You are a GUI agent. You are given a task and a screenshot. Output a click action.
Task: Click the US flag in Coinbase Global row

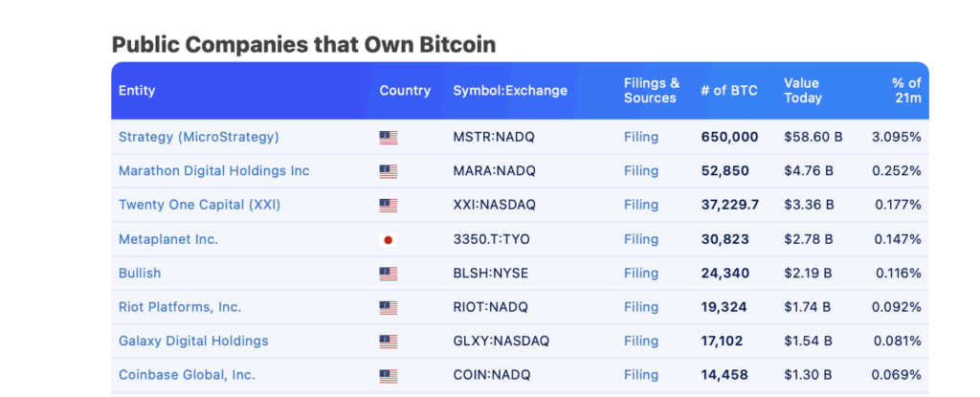tap(389, 376)
